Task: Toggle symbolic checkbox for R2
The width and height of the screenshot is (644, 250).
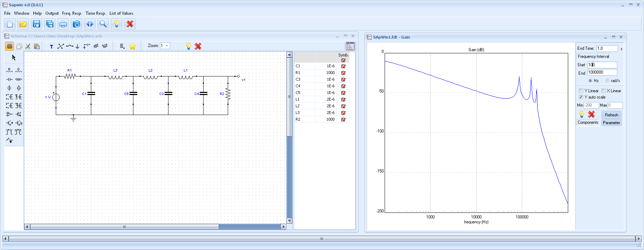Action: point(344,120)
